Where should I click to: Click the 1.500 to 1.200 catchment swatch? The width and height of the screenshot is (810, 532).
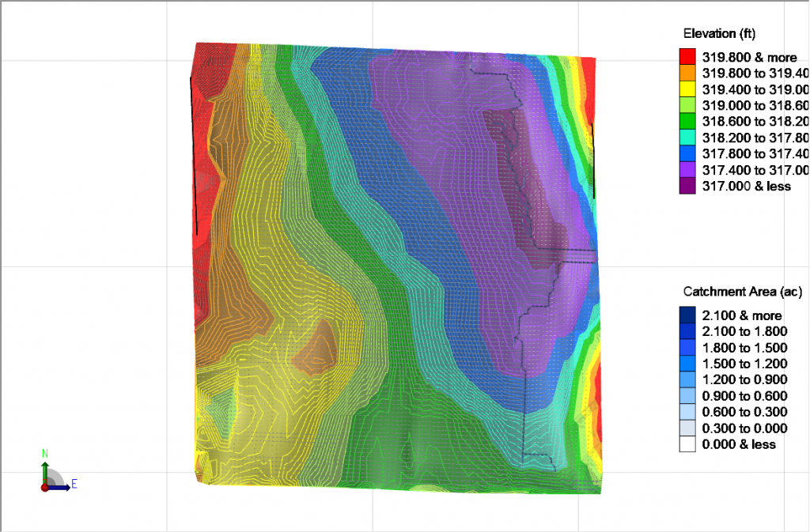pos(687,364)
